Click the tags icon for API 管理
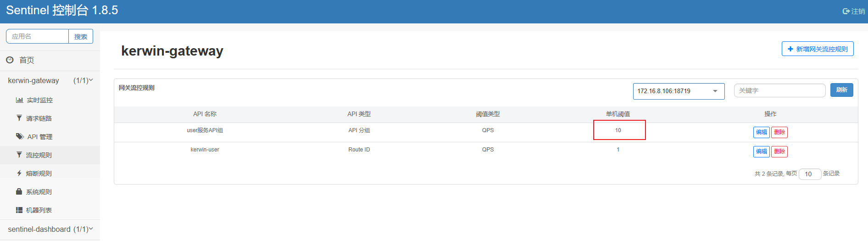Image resolution: width=868 pixels, height=241 pixels. (20, 136)
